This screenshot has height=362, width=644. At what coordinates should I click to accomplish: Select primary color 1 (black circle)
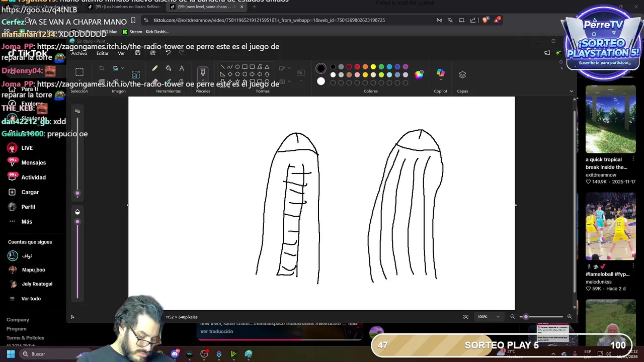click(321, 68)
